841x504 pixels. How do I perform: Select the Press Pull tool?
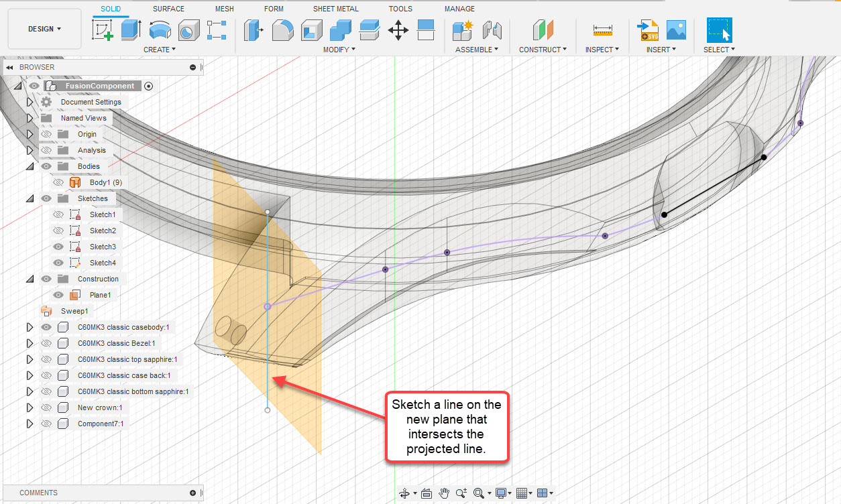coord(254,30)
